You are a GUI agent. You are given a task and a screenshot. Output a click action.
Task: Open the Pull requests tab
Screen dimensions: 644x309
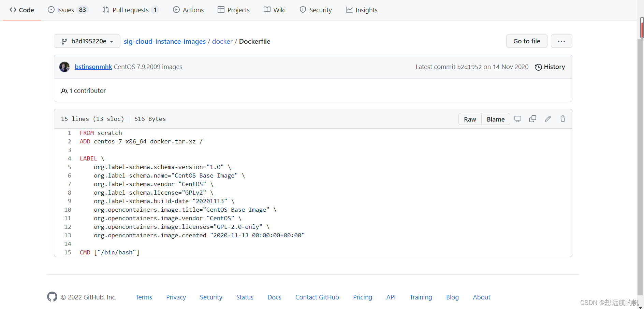[x=131, y=10]
